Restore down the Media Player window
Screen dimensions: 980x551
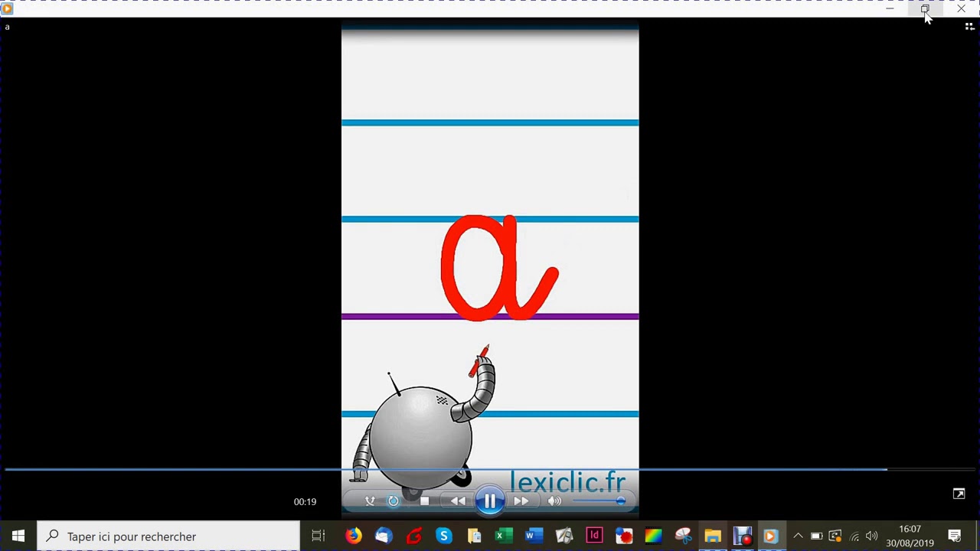pos(925,8)
